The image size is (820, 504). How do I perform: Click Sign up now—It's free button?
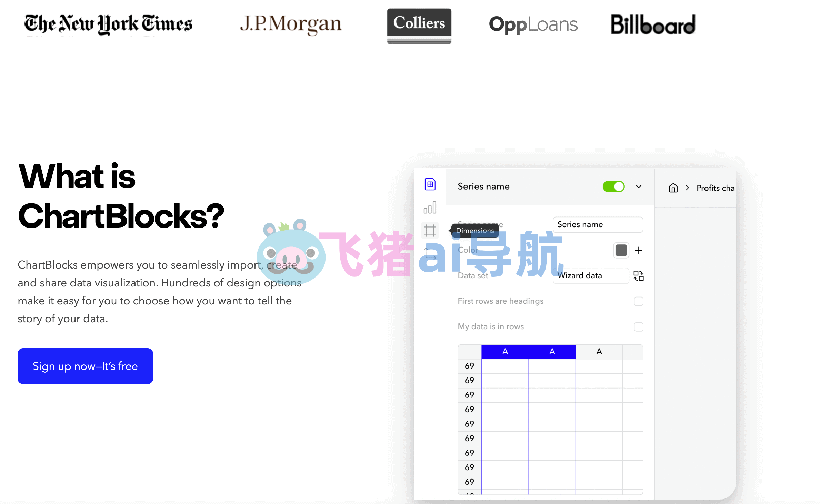tap(85, 366)
